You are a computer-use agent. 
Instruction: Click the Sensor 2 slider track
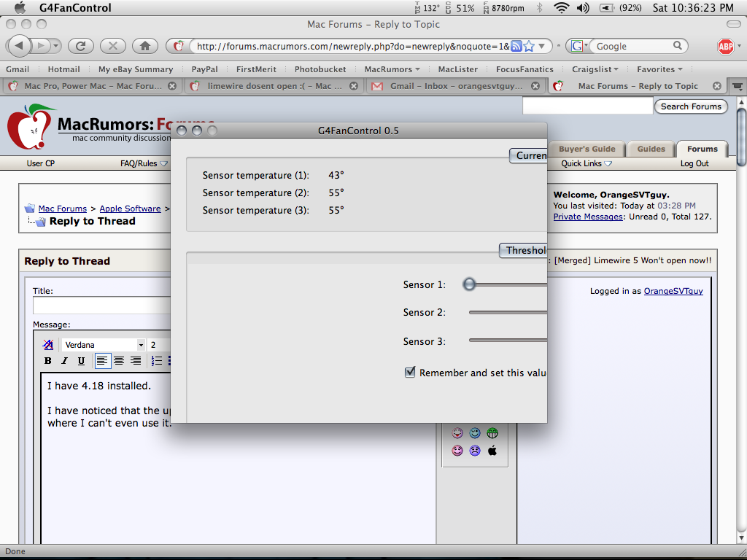[508, 312]
